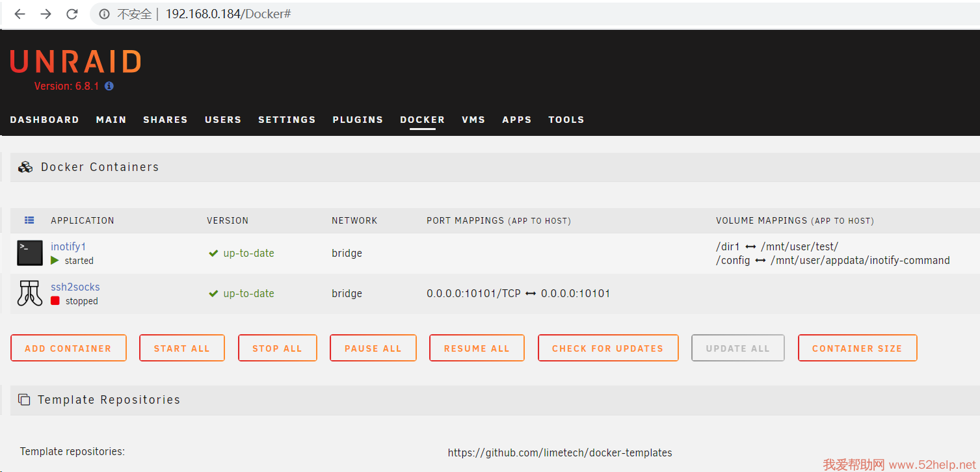
Task: Click the VOLUME MAPPINGS column header
Action: (x=795, y=220)
